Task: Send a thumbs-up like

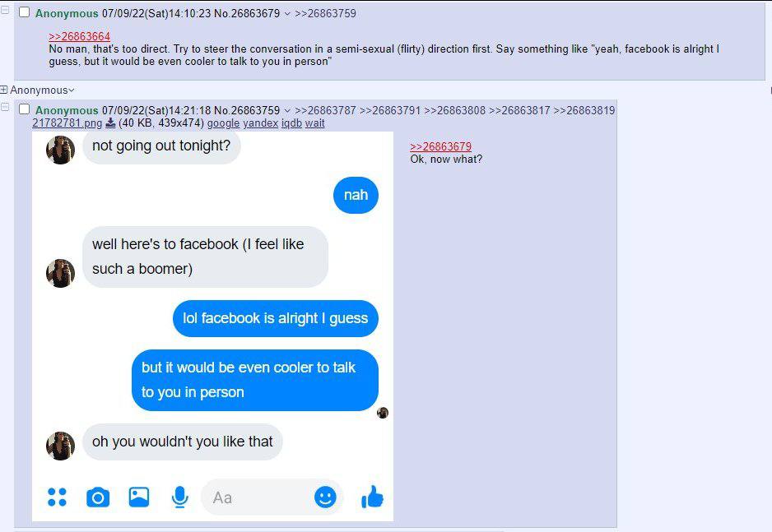Action: [372, 497]
